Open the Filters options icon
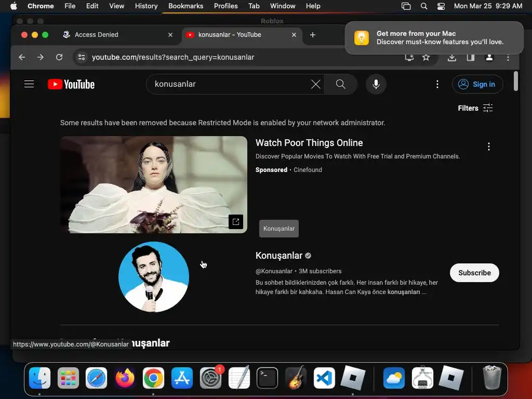The height and width of the screenshot is (399, 532). coord(488,108)
